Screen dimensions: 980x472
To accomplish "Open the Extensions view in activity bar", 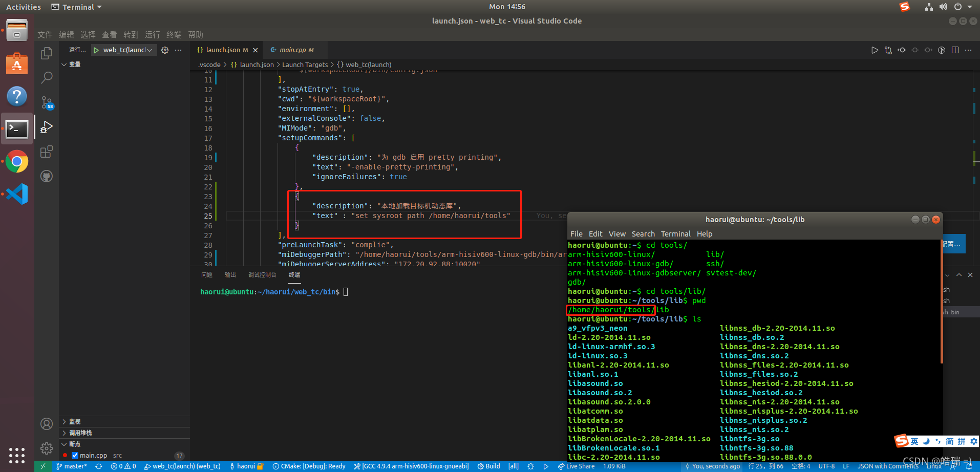I will point(47,152).
